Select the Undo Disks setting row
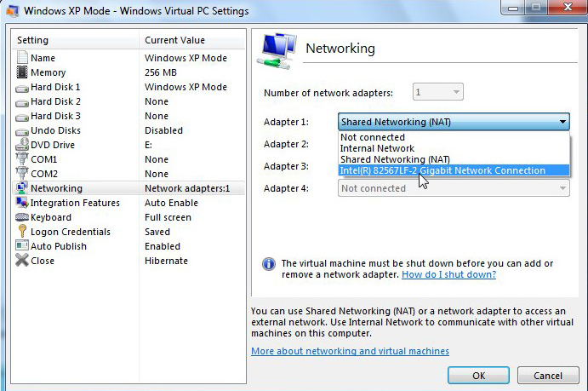This screenshot has height=391, width=588. pos(129,130)
